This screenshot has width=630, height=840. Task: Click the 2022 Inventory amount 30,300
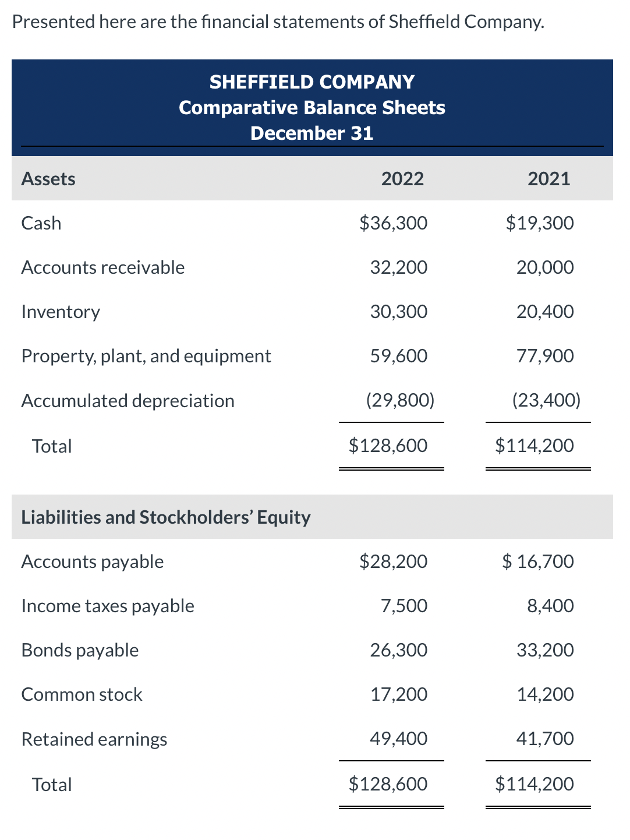pyautogui.click(x=399, y=312)
